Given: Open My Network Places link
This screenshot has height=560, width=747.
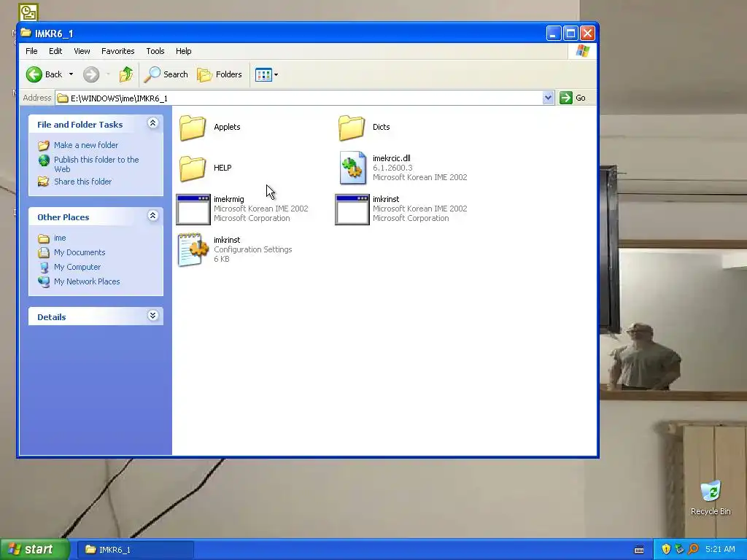Looking at the screenshot, I should 87,281.
